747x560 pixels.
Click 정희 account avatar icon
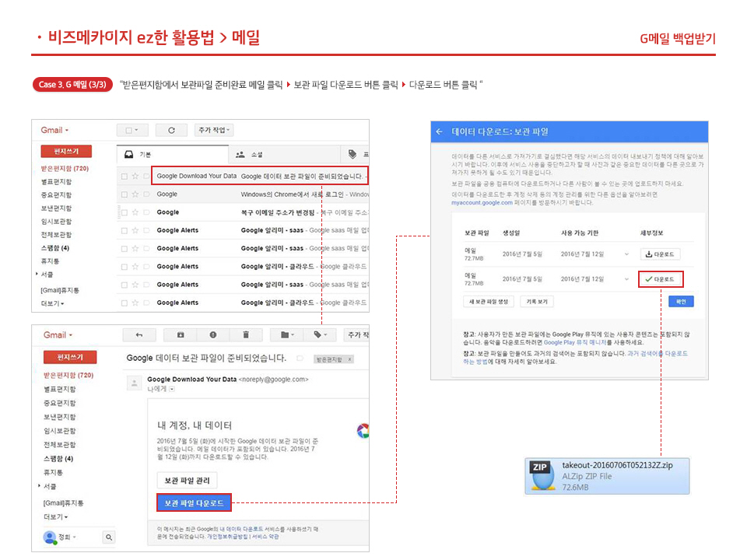[50, 537]
